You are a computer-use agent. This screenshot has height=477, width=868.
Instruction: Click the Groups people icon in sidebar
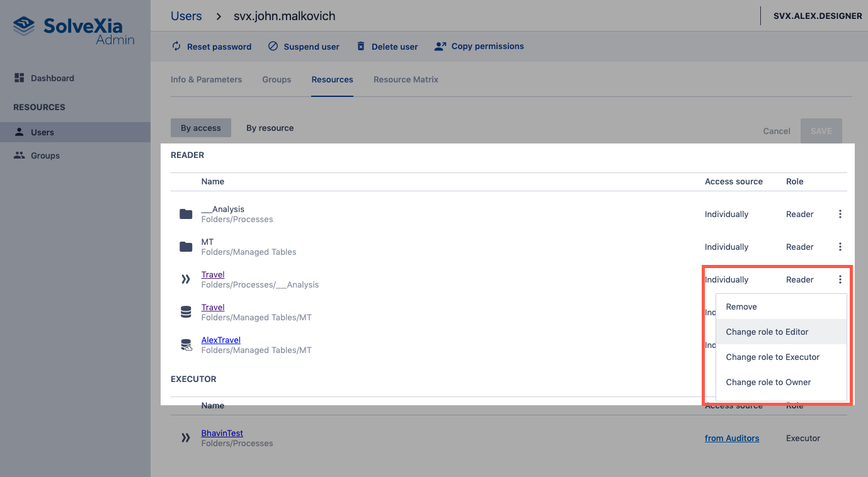click(x=19, y=155)
